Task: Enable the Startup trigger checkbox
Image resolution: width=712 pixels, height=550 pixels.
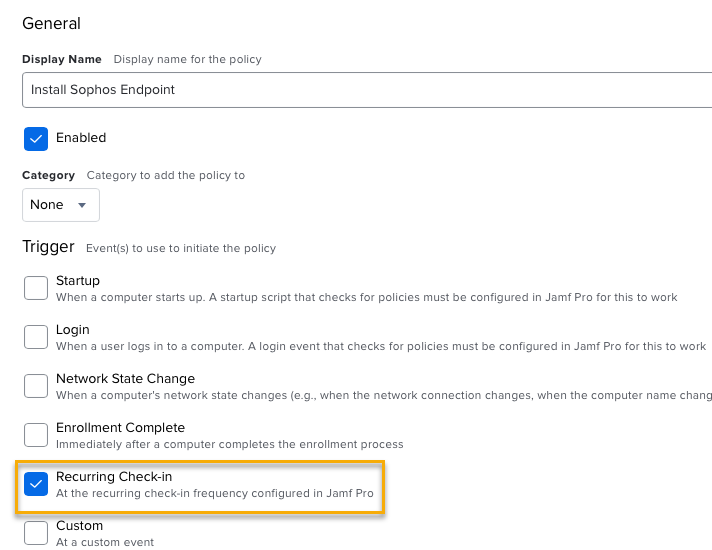Action: 36,288
